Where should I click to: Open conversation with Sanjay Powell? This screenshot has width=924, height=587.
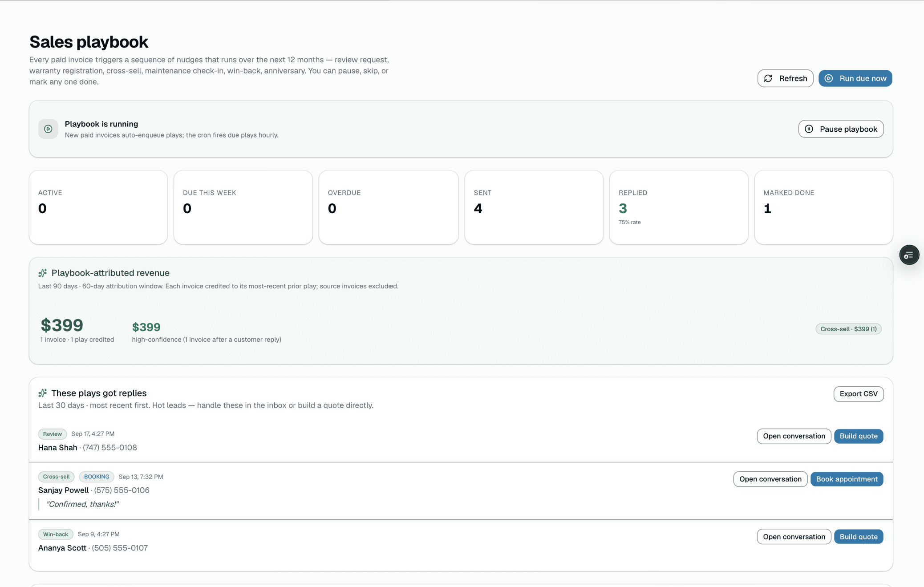click(x=770, y=479)
